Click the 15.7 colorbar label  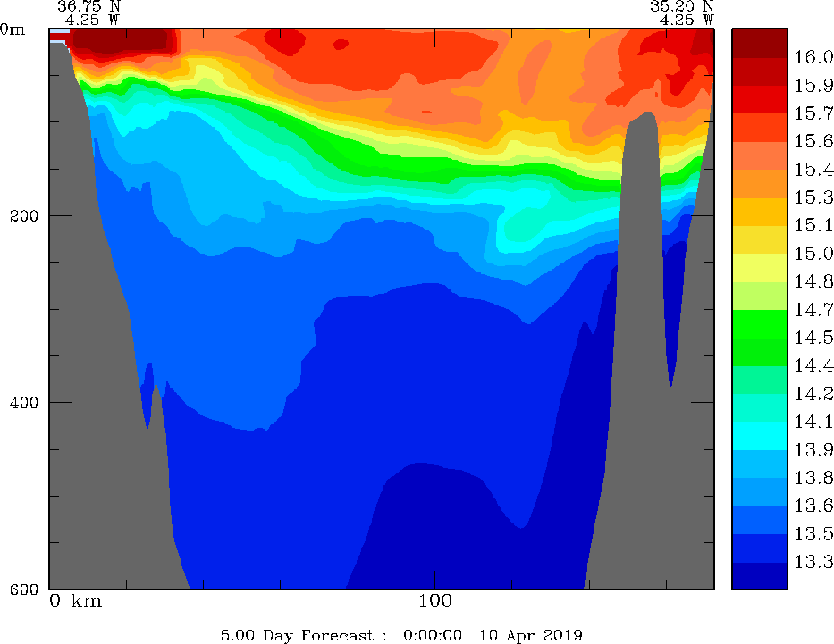pyautogui.click(x=813, y=113)
